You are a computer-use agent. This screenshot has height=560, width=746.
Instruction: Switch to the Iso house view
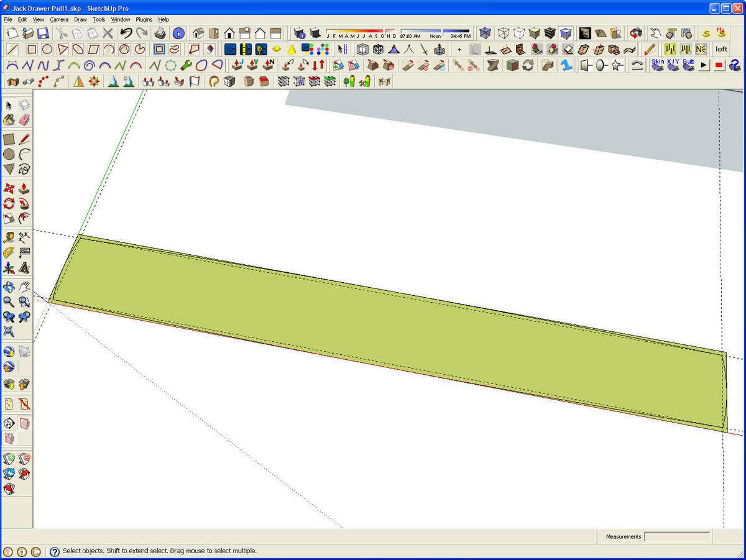[x=199, y=34]
